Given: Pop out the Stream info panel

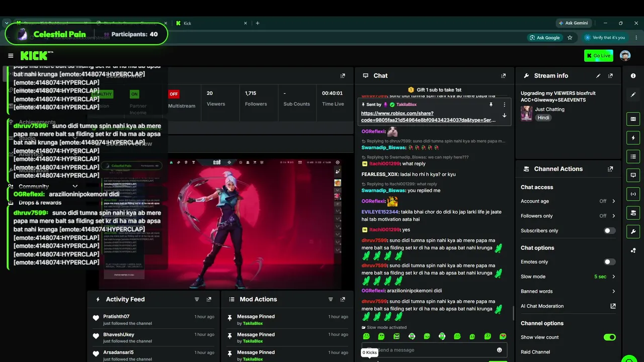Looking at the screenshot, I should click(610, 76).
